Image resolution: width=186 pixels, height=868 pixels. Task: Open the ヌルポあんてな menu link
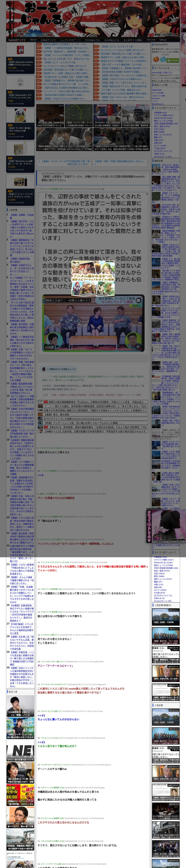[111, 40]
